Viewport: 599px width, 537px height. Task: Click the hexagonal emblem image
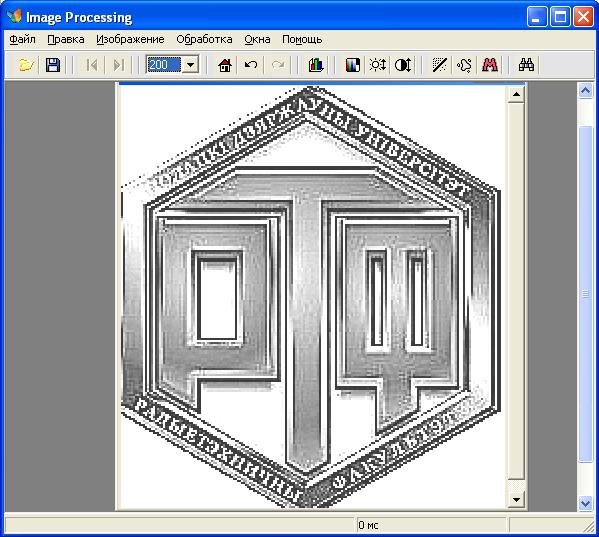(x=311, y=297)
